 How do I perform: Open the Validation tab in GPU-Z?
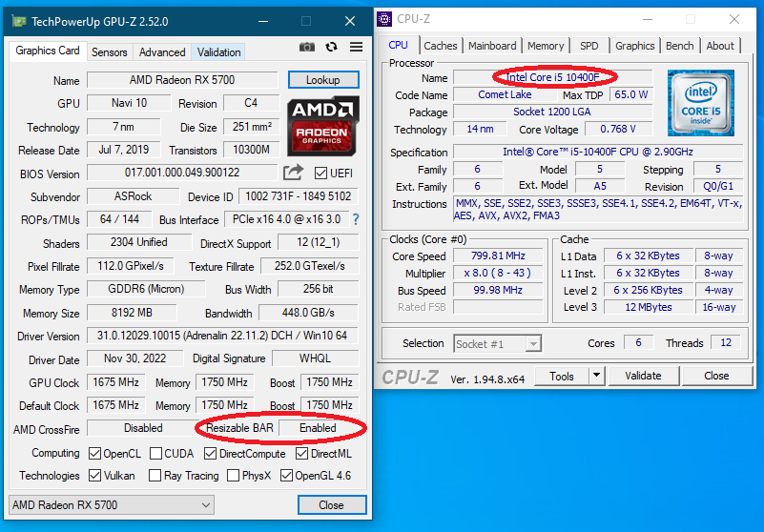click(x=218, y=52)
